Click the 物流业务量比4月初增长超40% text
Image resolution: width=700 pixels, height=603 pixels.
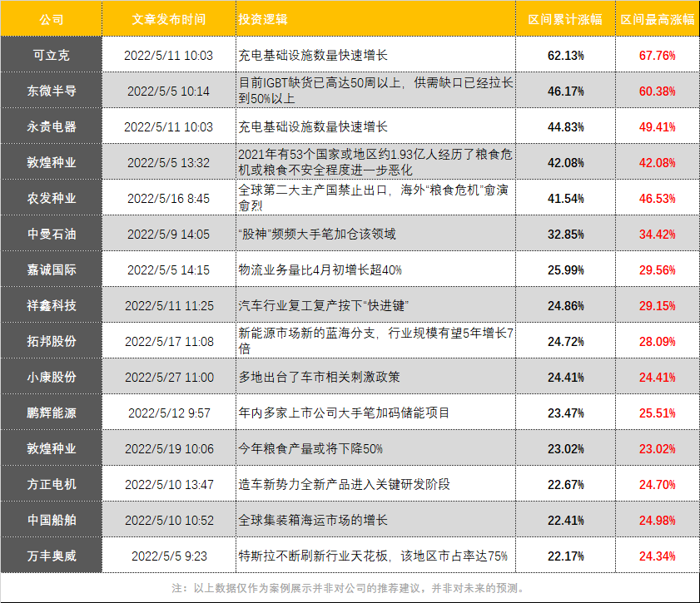[320, 269]
